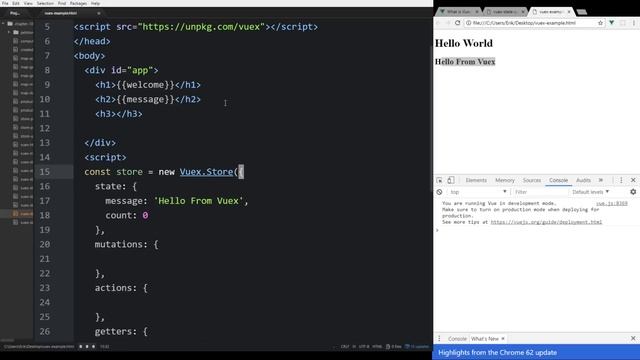This screenshot has width=640, height=360.
Task: Switch to the 'What is Vue' browser tab
Action: (x=458, y=12)
